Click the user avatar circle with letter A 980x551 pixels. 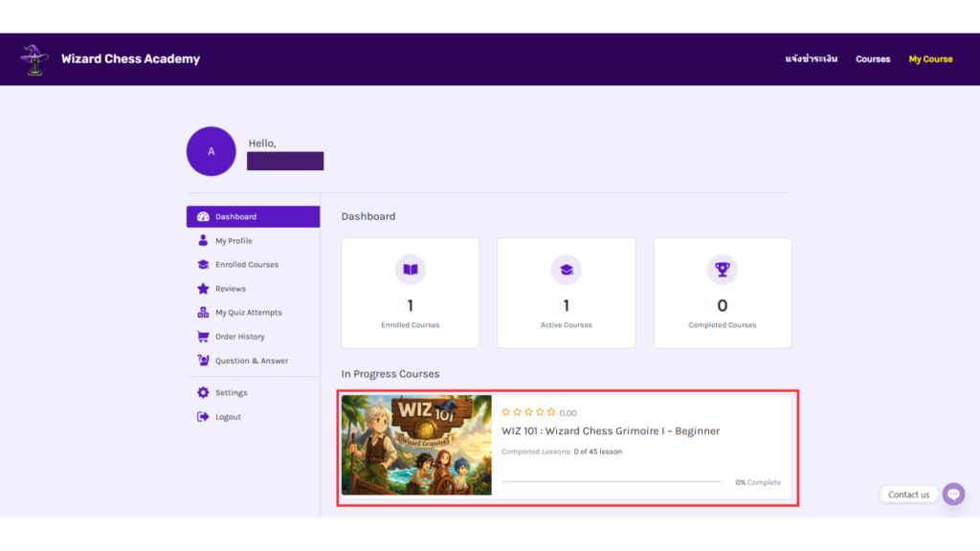[x=212, y=151]
